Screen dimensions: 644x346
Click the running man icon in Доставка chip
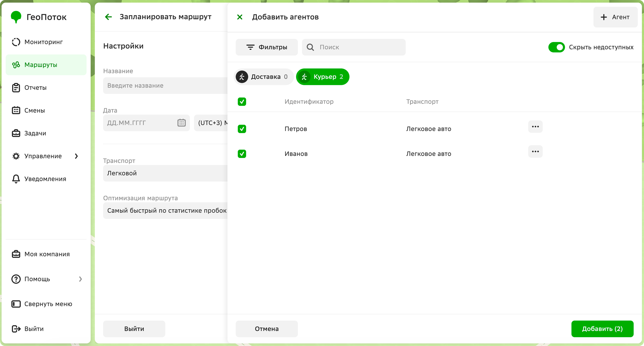[242, 77]
